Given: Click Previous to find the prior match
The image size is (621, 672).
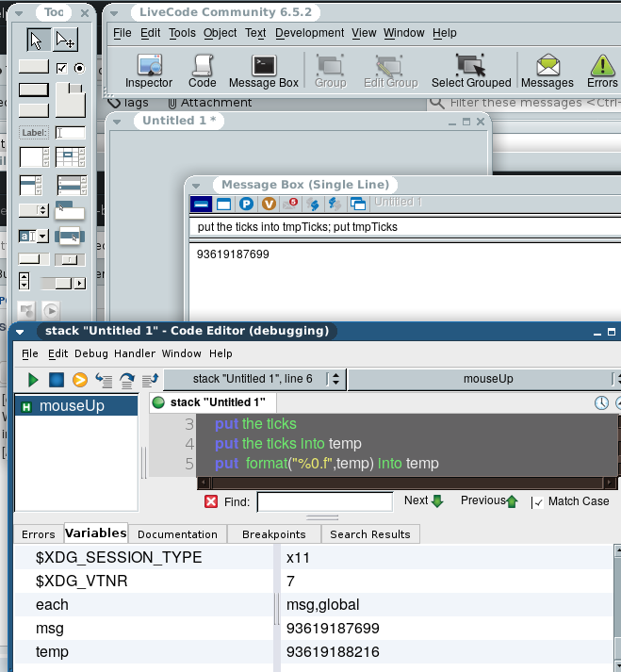Looking at the screenshot, I should tap(489, 501).
